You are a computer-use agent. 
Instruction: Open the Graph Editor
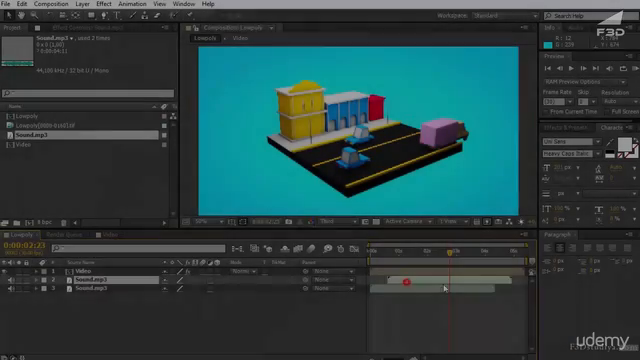[354, 249]
